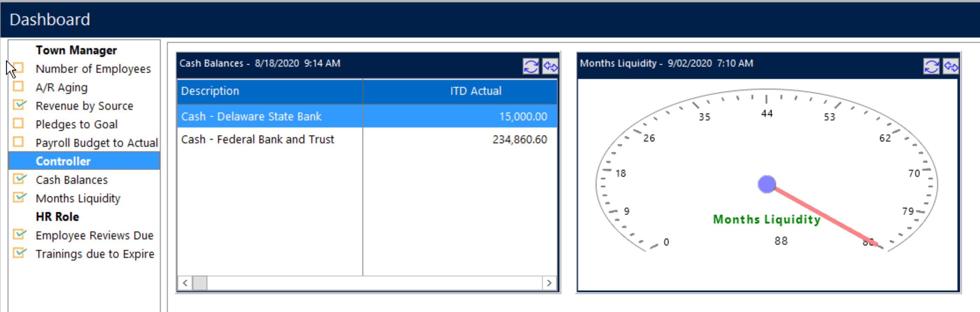Toggle Trainings due to Expire checkbox

pos(18,253)
